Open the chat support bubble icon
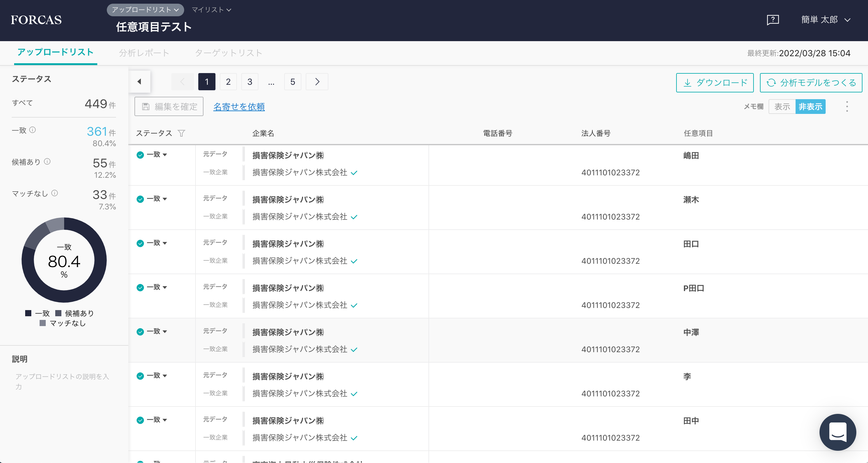The image size is (868, 463). 837,432
